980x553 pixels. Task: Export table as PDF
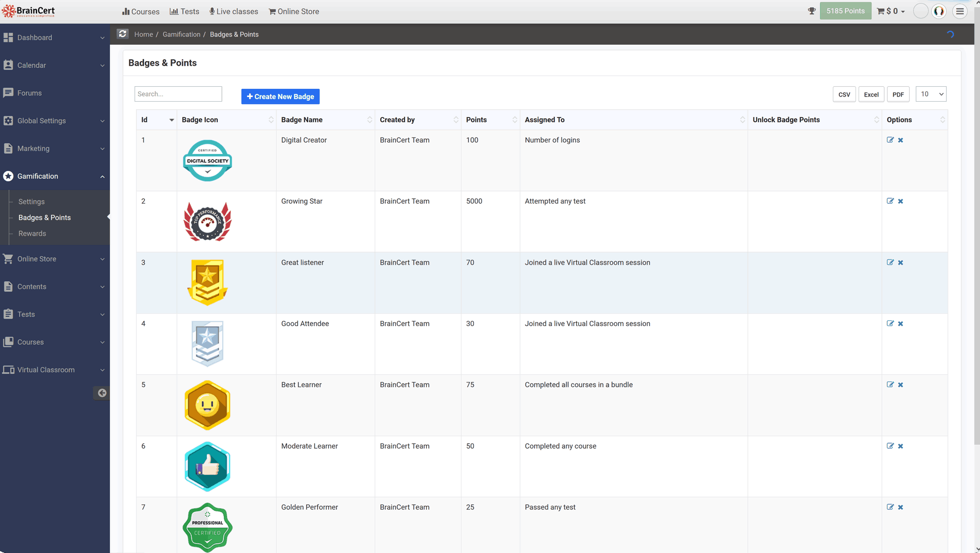pyautogui.click(x=898, y=94)
